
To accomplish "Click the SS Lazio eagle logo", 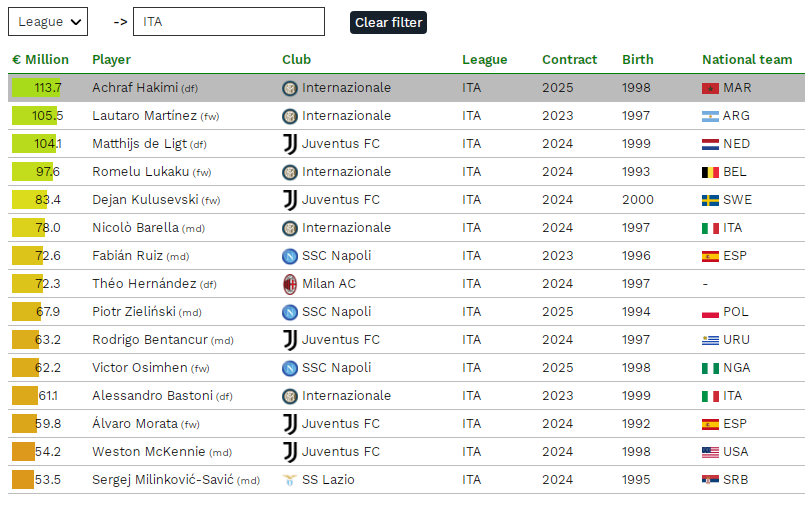I will (290, 480).
